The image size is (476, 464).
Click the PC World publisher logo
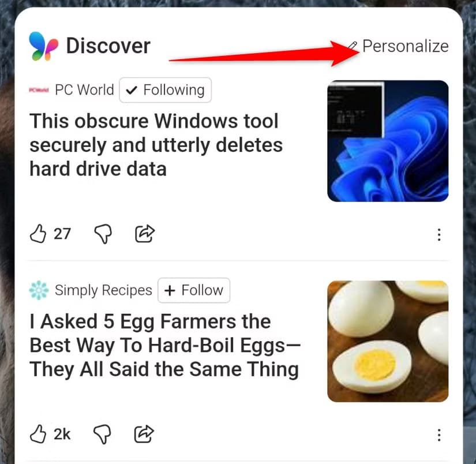(x=39, y=91)
